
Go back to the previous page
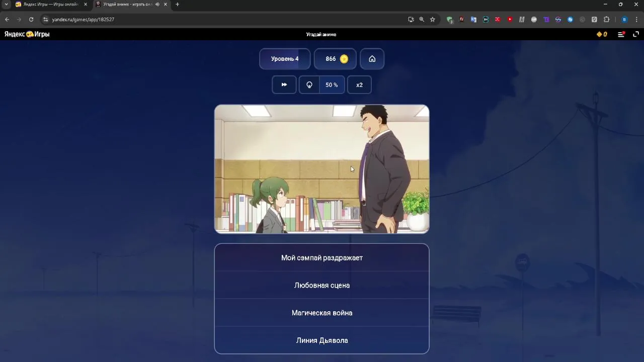(7, 20)
